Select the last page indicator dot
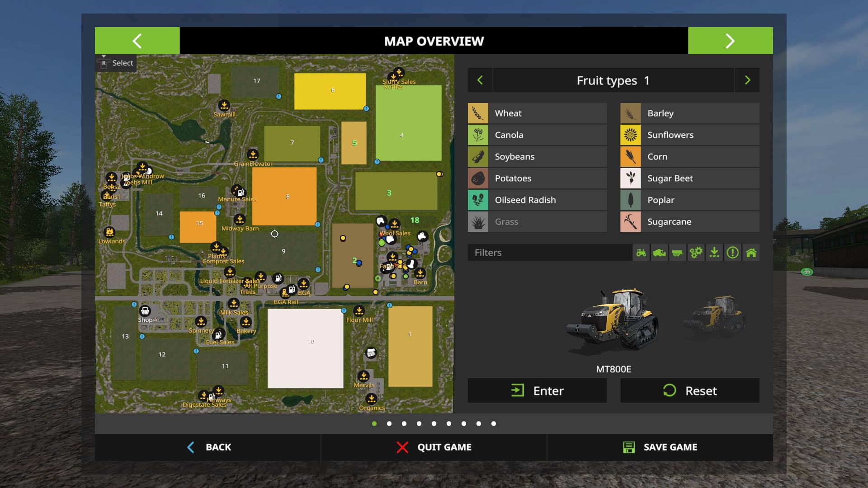This screenshot has height=488, width=868. [x=494, y=424]
